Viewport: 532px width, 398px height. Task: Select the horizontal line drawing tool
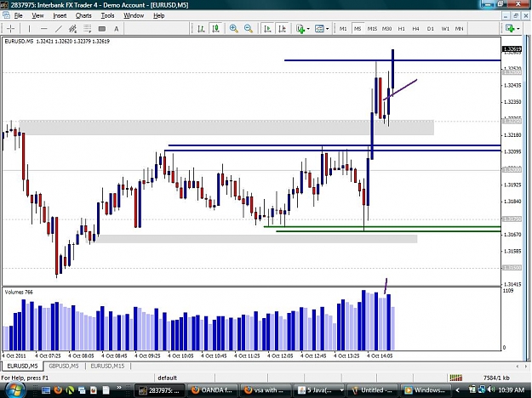coord(43,29)
